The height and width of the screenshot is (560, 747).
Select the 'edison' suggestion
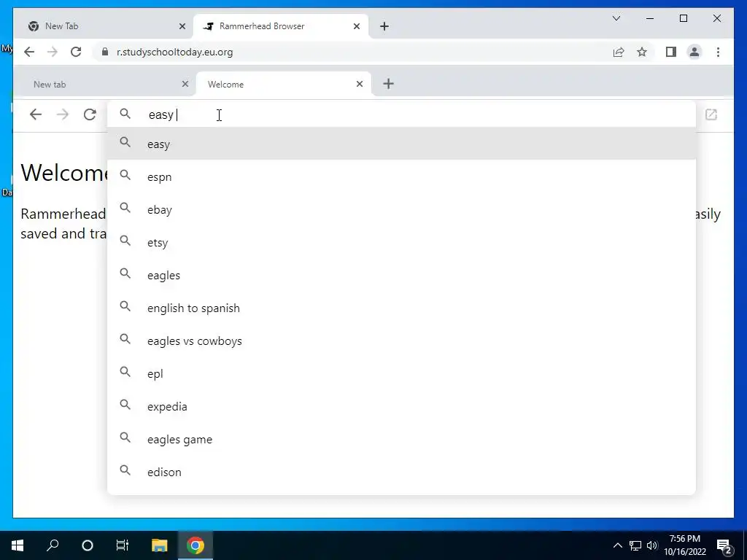[x=401, y=472]
